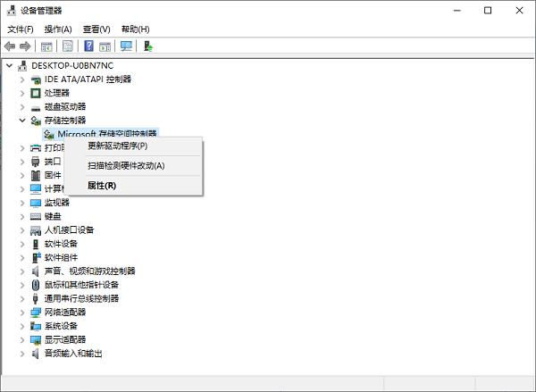Click the 处理器 processor chip icon
536x392 pixels.
(x=36, y=93)
